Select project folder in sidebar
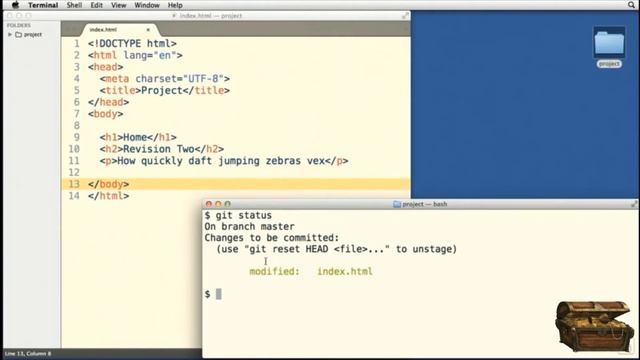The image size is (640, 360). [29, 35]
